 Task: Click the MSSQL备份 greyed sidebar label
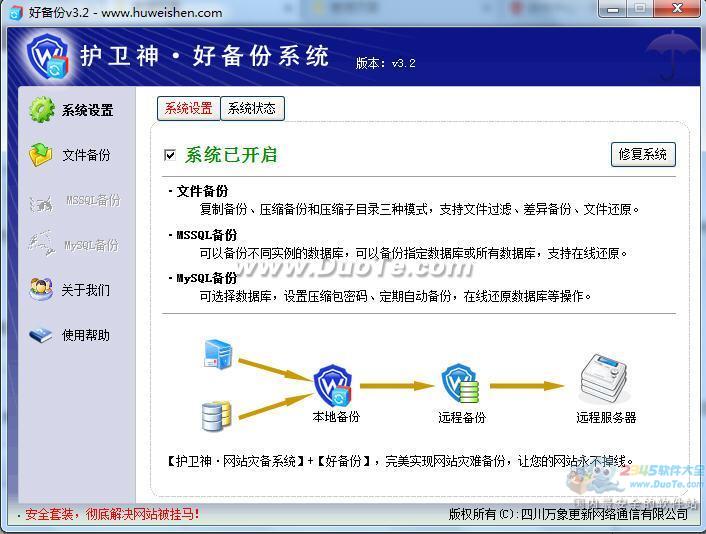pyautogui.click(x=93, y=200)
